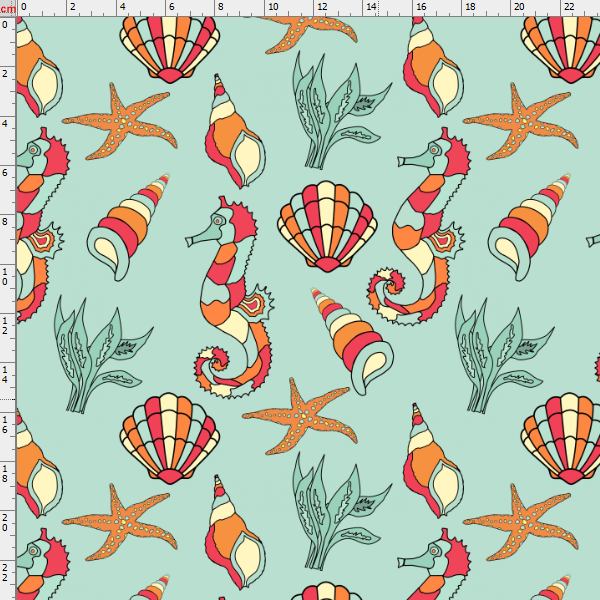The image size is (600, 600).
Task: Click the 18 mark on vertical ruler
Action: click(5, 474)
